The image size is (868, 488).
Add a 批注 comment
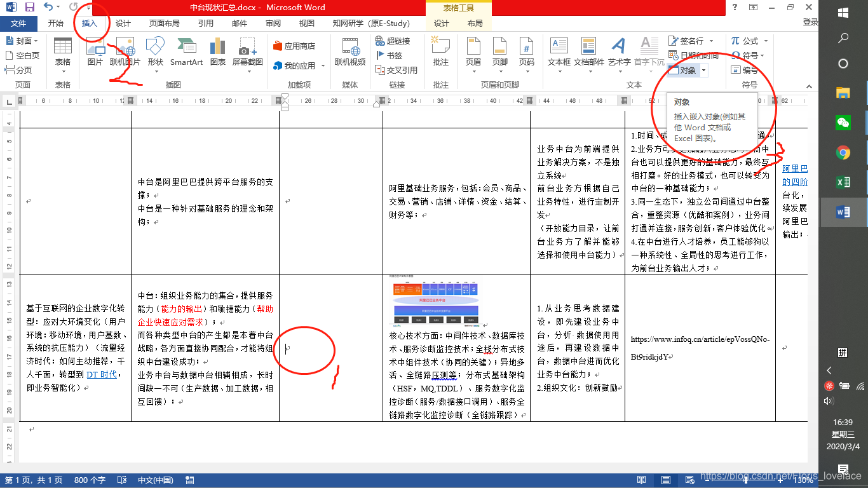click(440, 51)
